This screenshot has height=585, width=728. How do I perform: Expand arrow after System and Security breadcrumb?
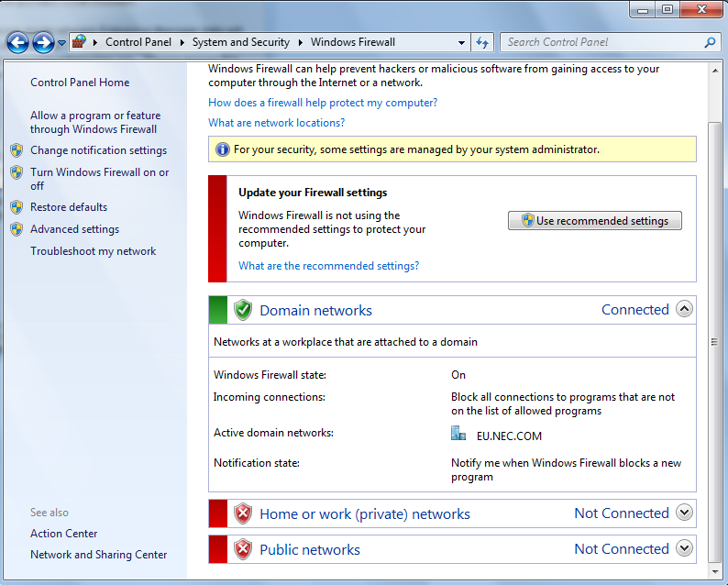point(301,43)
